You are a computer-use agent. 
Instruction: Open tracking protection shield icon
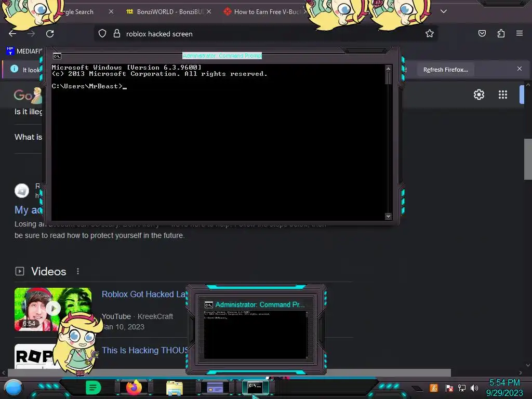102,34
